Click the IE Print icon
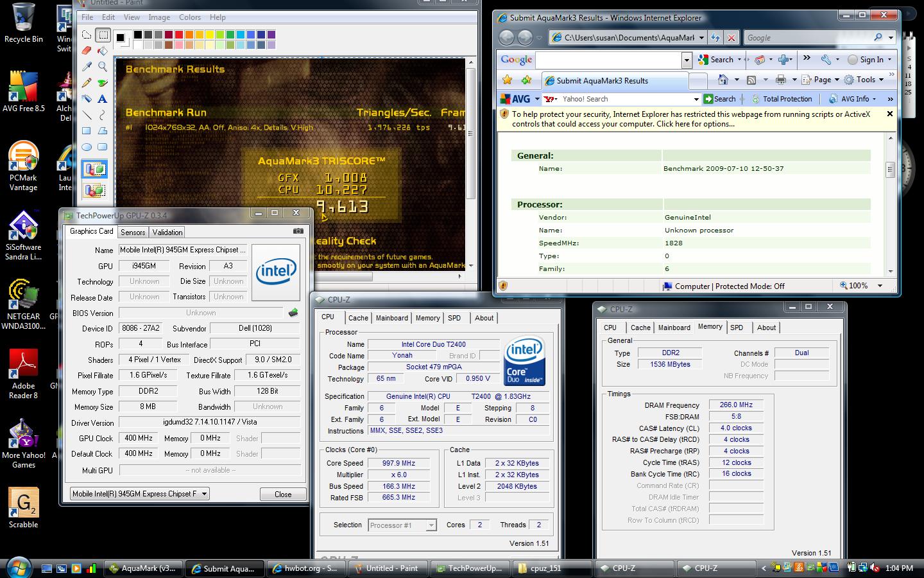Image resolution: width=924 pixels, height=578 pixels. point(780,80)
